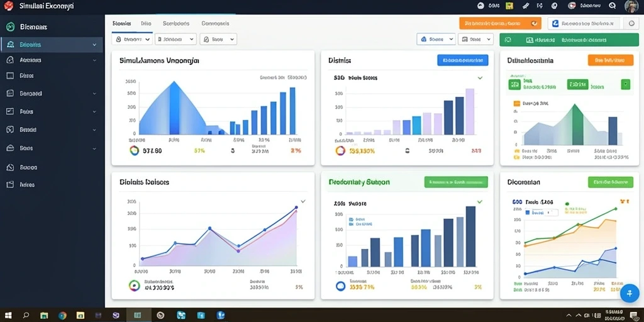Screen dimensions: 644x322
Task: Open the orange-blue browser icon on the taskbar
Action: tap(62, 316)
